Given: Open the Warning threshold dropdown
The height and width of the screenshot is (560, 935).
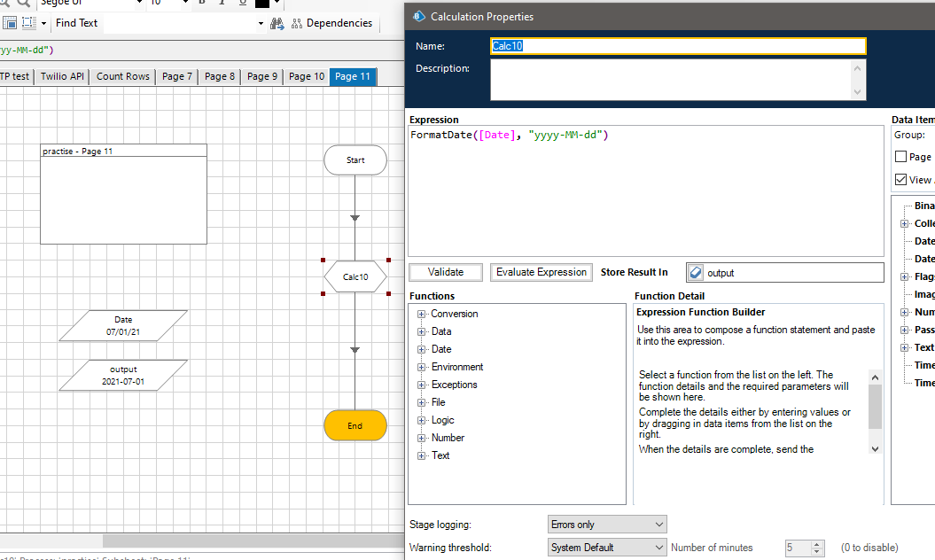Looking at the screenshot, I should pos(607,548).
